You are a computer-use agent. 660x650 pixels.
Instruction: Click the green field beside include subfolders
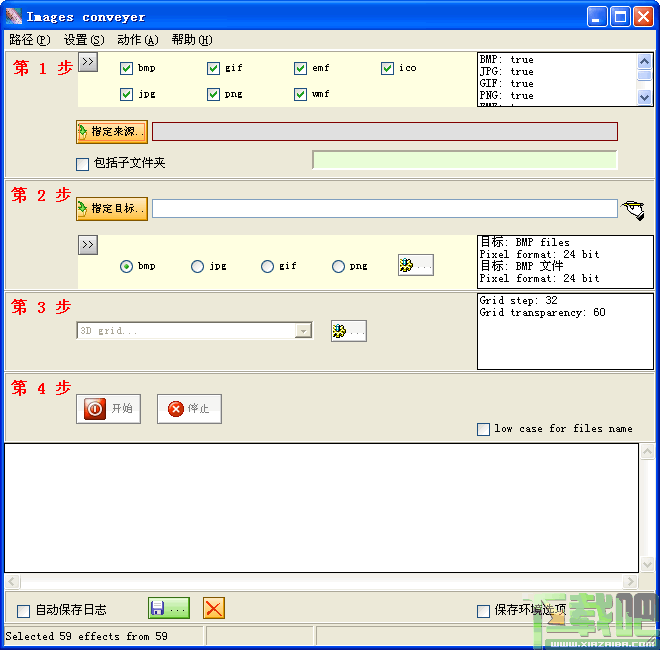coord(465,160)
